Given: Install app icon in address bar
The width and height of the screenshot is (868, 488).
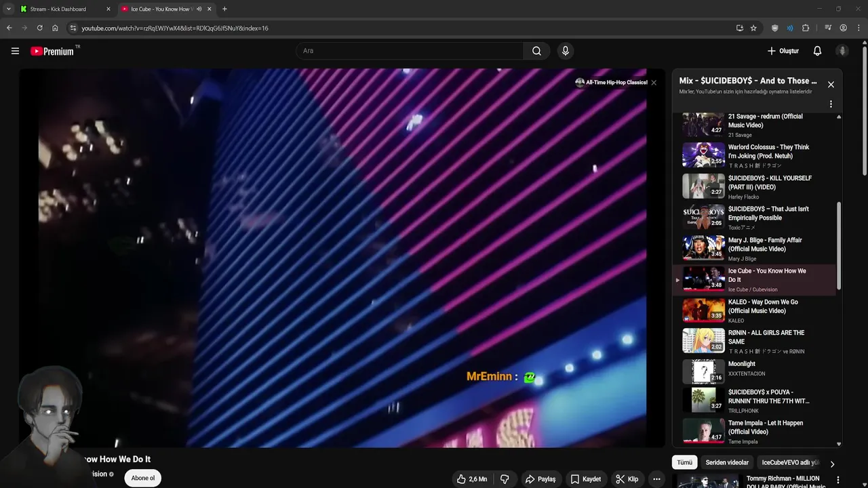Looking at the screenshot, I should pos(740,28).
